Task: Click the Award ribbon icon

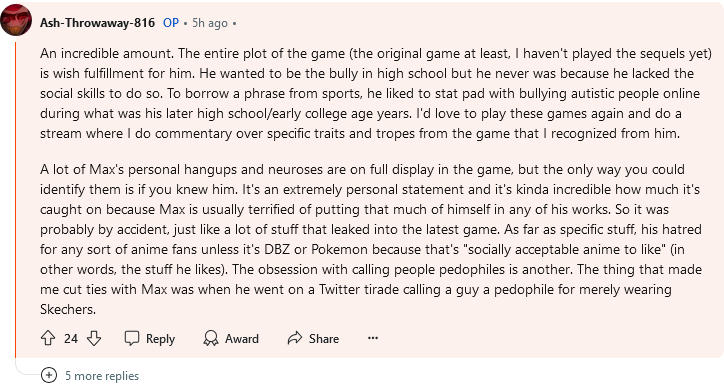Action: click(211, 338)
